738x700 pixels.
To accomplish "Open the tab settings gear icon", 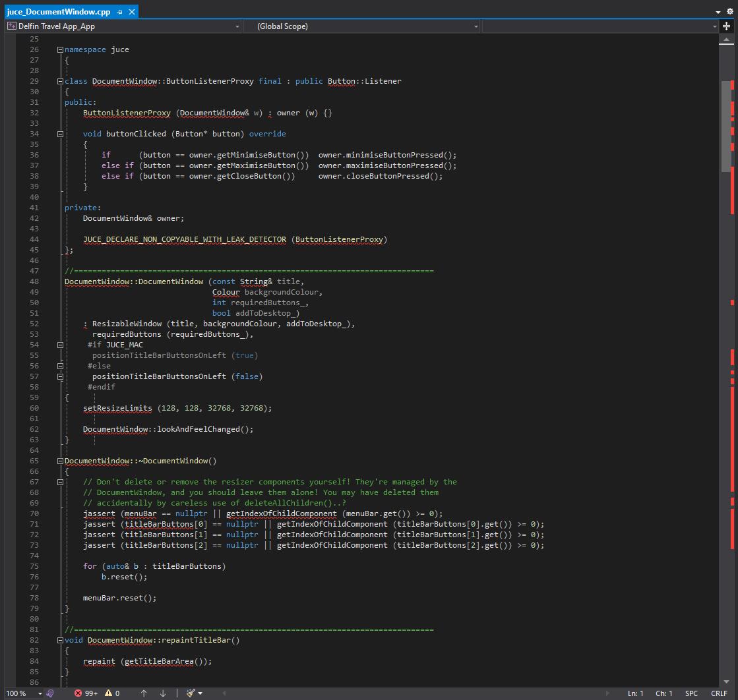I will [729, 12].
